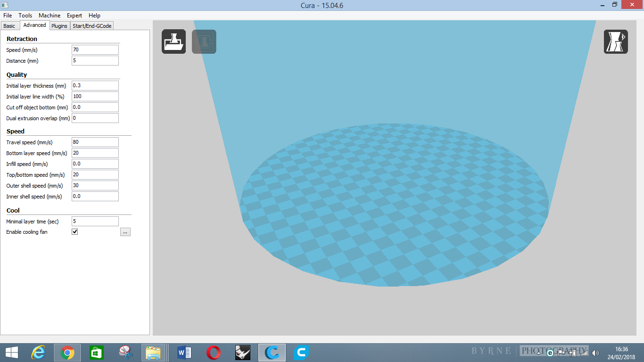Open Internet Explorer from the taskbar
The image size is (644, 362).
coord(38,352)
